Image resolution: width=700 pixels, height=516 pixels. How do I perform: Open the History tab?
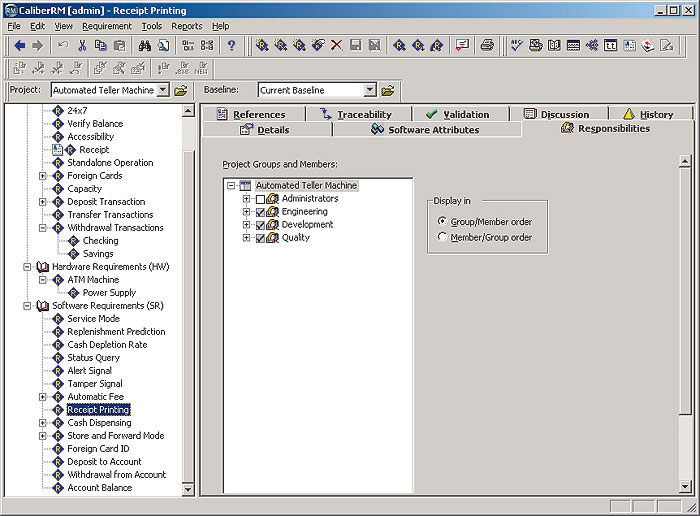[x=649, y=114]
